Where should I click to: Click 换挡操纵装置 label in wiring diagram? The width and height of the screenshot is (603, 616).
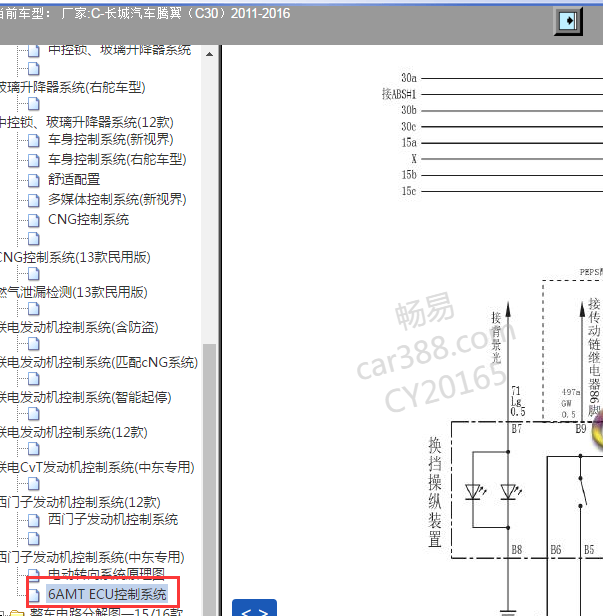[434, 492]
